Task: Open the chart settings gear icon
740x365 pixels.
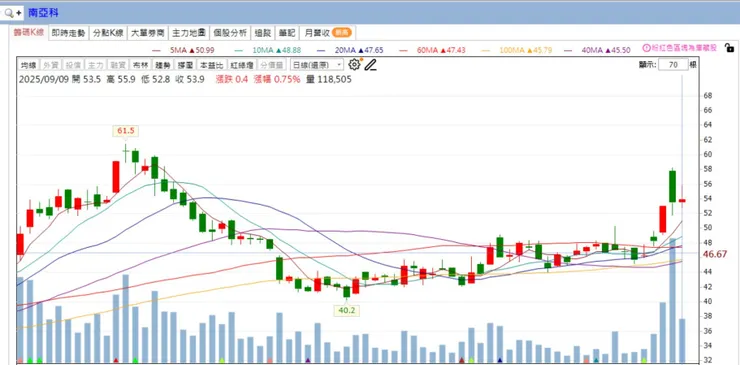Action: point(354,65)
